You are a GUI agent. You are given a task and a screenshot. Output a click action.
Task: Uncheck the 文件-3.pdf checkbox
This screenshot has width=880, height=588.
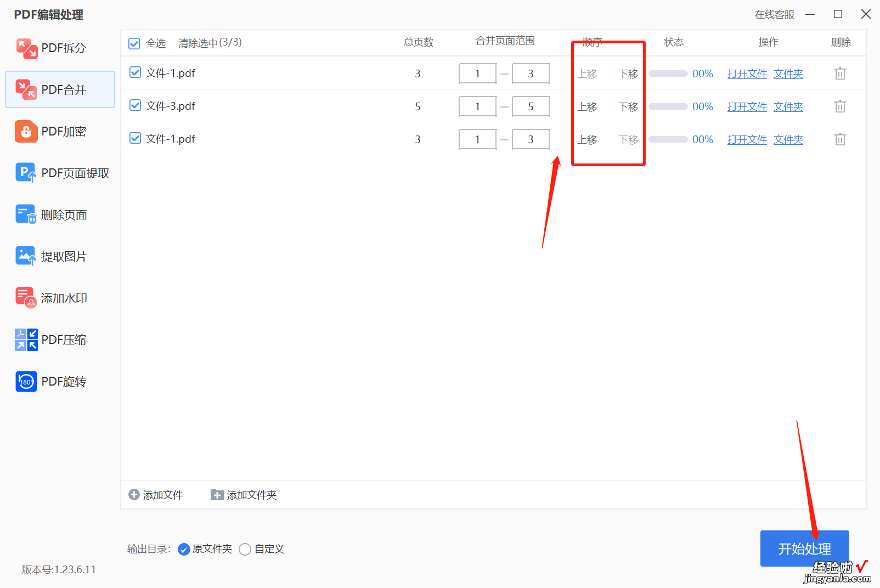click(x=135, y=105)
